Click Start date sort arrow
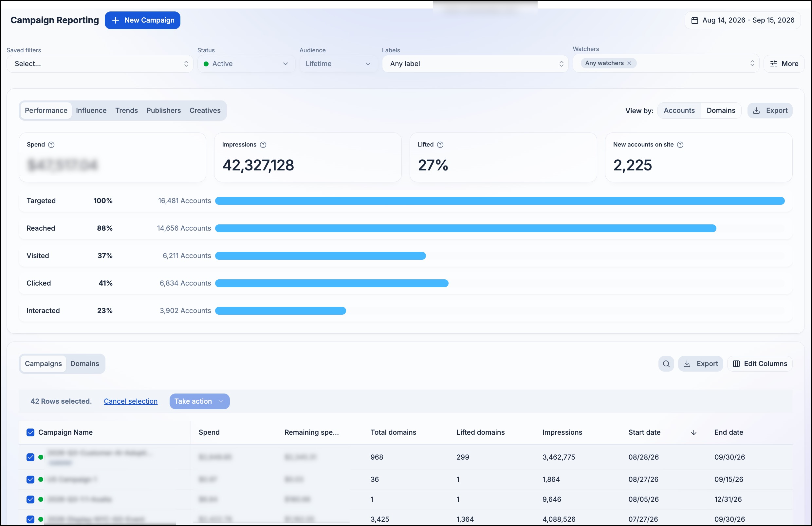Viewport: 812px width, 526px height. (x=693, y=432)
